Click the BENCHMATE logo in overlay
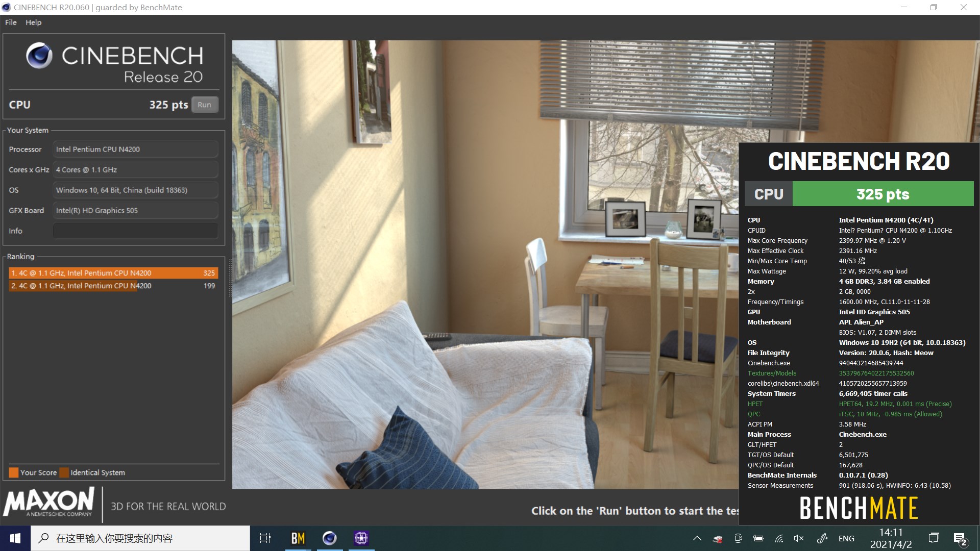 pyautogui.click(x=859, y=508)
